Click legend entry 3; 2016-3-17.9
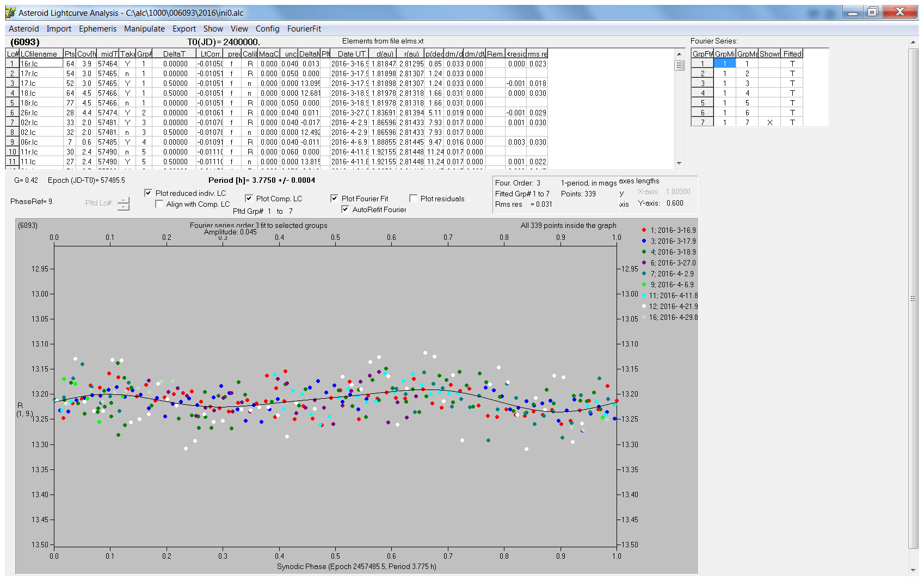The height and width of the screenshot is (581, 924). [669, 241]
